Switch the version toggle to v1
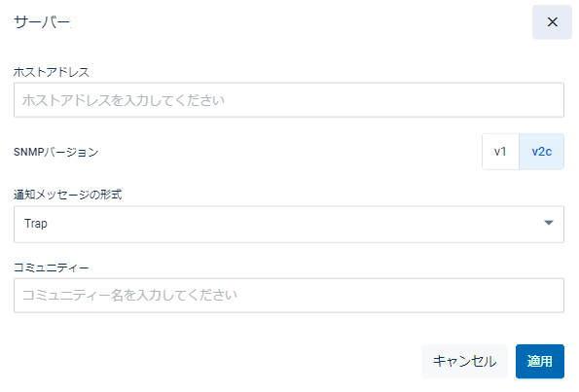 tap(500, 152)
